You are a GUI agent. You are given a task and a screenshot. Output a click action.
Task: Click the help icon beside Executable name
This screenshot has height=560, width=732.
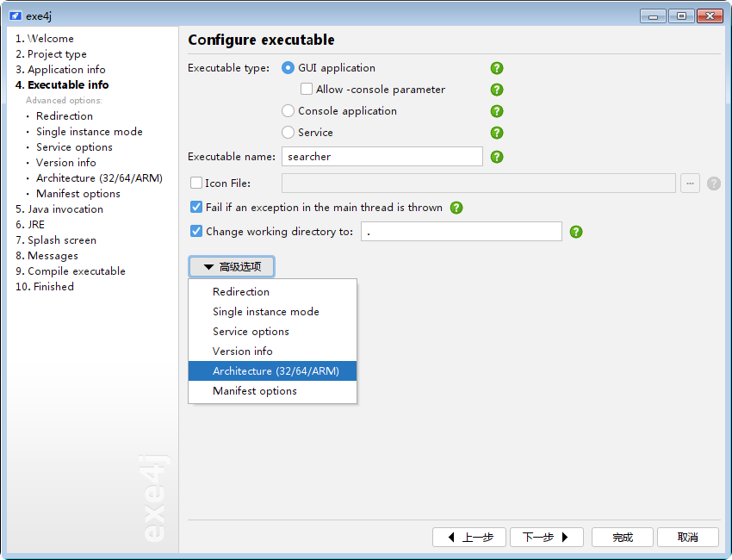(x=497, y=157)
